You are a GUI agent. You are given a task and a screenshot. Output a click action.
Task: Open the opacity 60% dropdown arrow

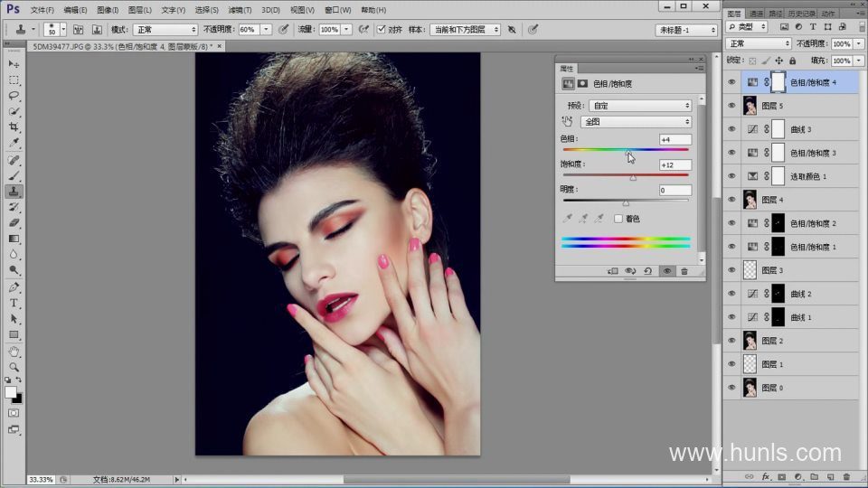266,29
